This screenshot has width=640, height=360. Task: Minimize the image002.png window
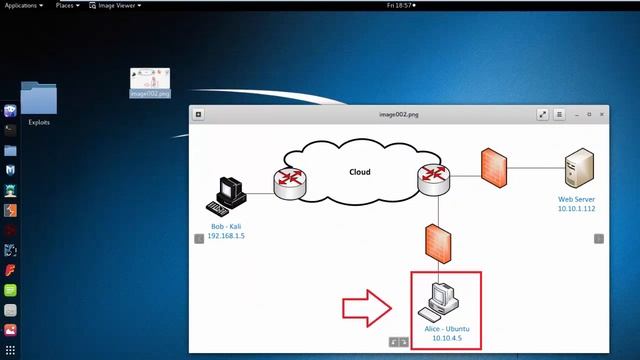tap(577, 115)
